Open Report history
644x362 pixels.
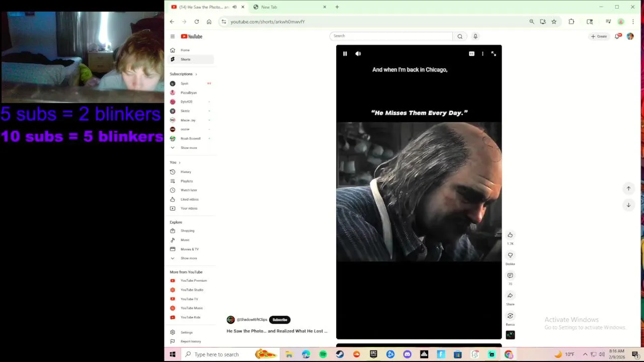[x=191, y=341]
